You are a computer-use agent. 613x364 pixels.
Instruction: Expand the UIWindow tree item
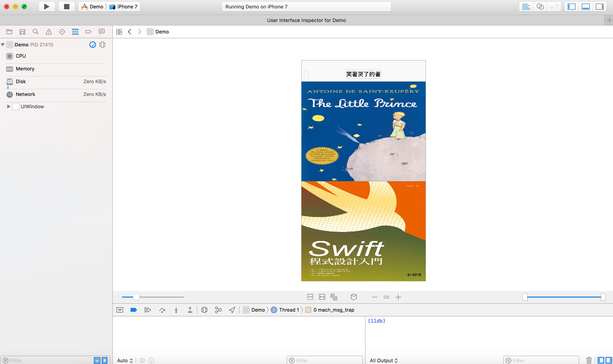coord(9,107)
